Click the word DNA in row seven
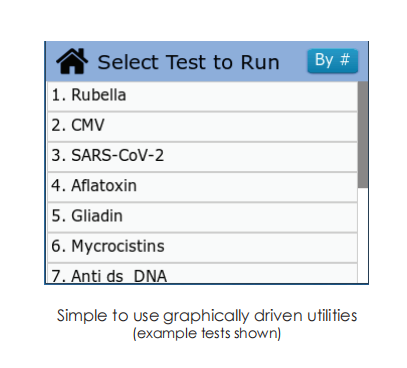The width and height of the screenshot is (407, 368). point(150,276)
